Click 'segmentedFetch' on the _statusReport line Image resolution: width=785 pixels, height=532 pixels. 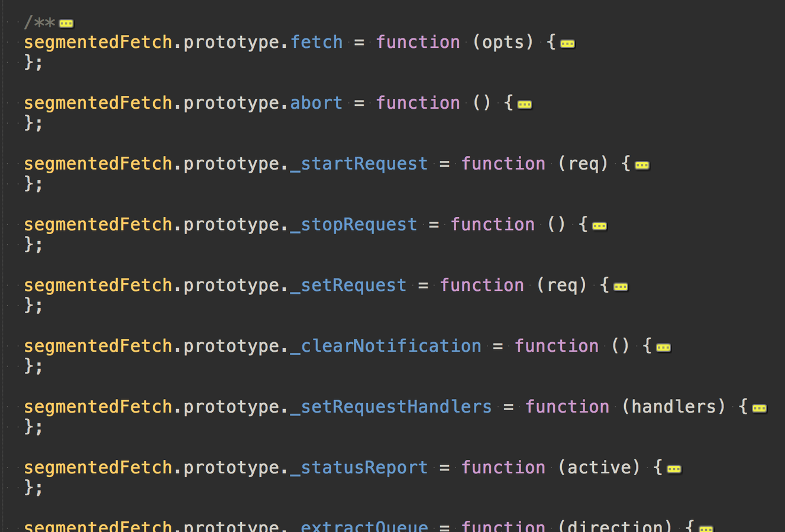click(98, 468)
